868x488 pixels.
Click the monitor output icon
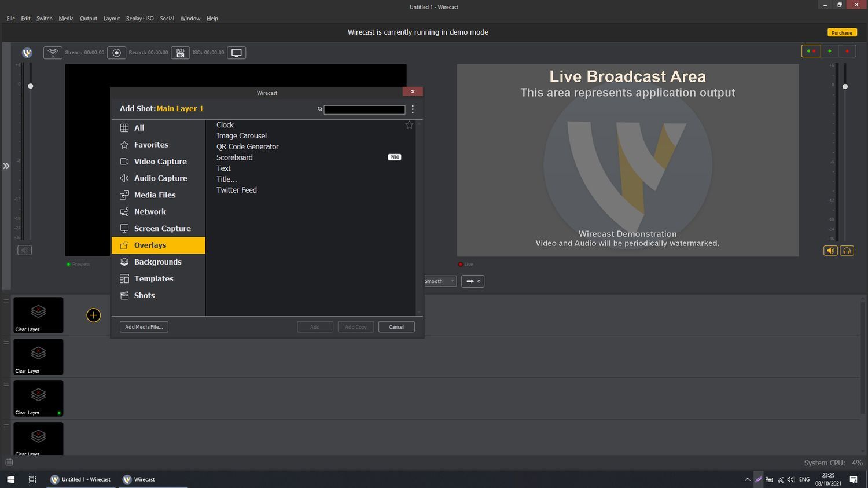(236, 53)
